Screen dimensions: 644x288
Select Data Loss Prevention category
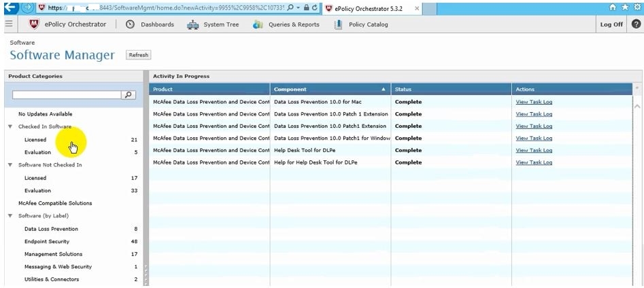point(51,229)
